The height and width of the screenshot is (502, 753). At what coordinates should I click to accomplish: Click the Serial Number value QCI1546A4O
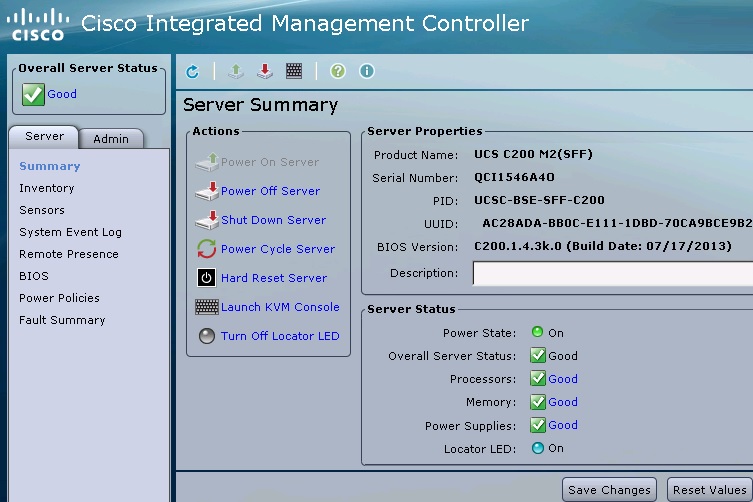pos(514,177)
